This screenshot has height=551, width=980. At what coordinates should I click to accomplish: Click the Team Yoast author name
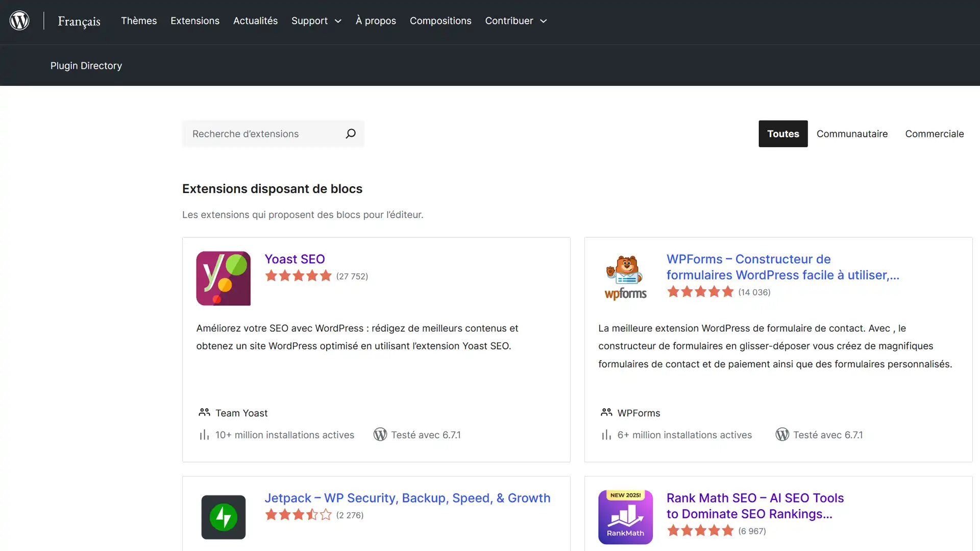point(241,413)
